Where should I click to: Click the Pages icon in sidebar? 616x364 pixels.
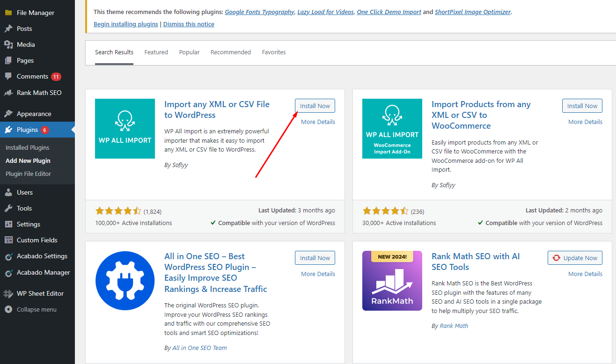(x=8, y=60)
